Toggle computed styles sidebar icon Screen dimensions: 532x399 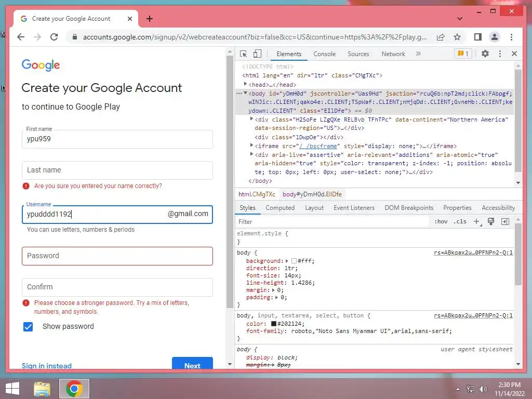click(505, 221)
